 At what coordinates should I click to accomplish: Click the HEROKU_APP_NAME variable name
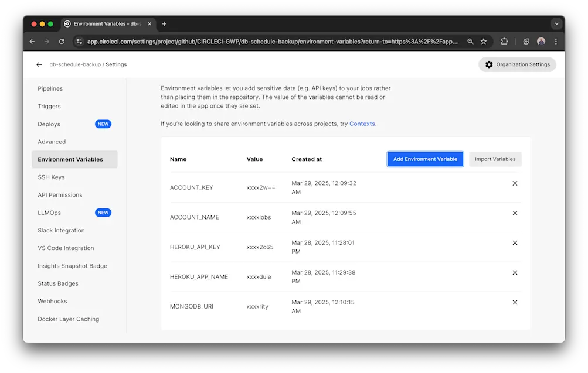pyautogui.click(x=199, y=277)
